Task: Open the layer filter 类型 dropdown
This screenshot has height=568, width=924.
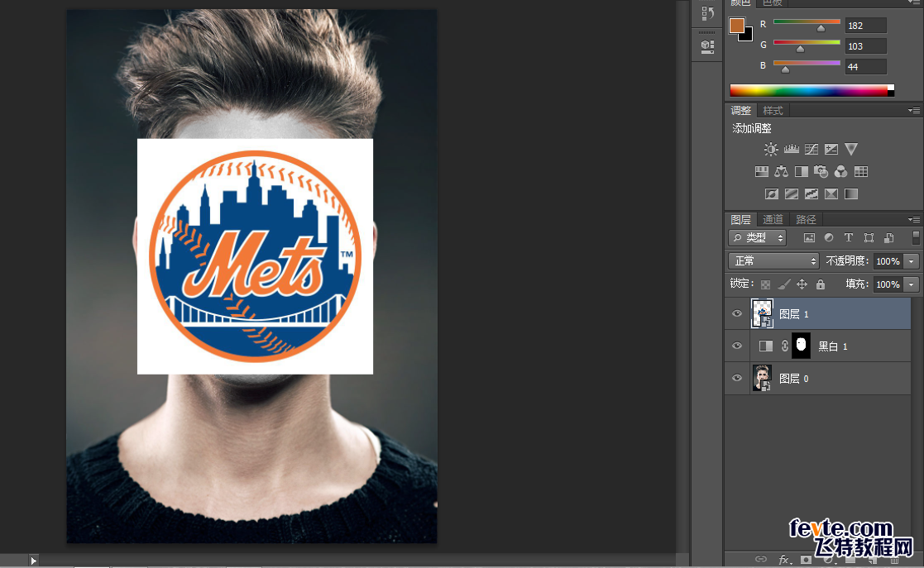Action: coord(758,237)
